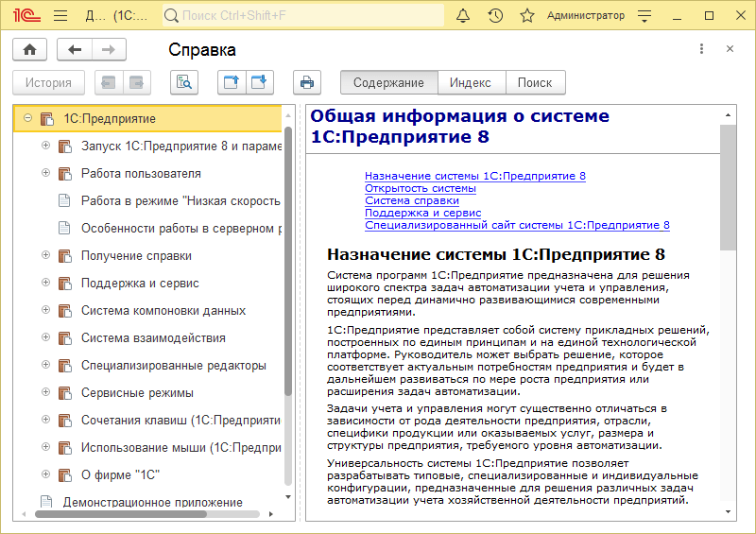Open Работа в режиме "Низкая скорость" page
The image size is (756, 534).
click(x=180, y=201)
